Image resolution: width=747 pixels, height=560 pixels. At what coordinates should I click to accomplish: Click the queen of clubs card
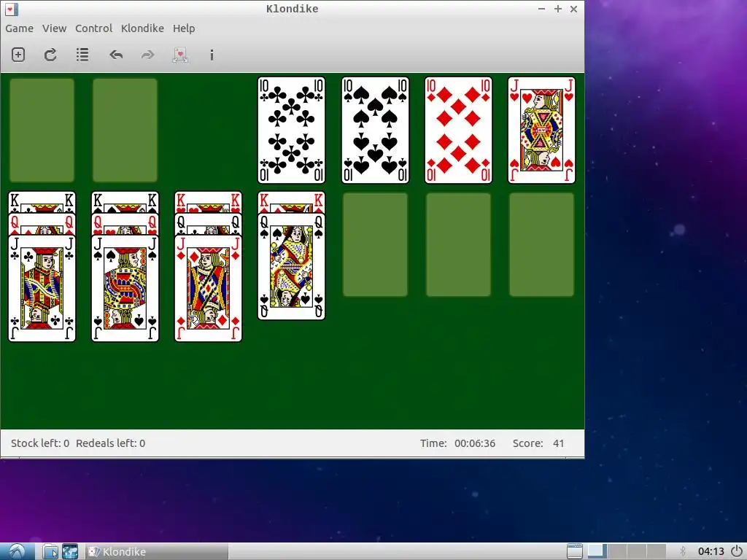(208, 224)
